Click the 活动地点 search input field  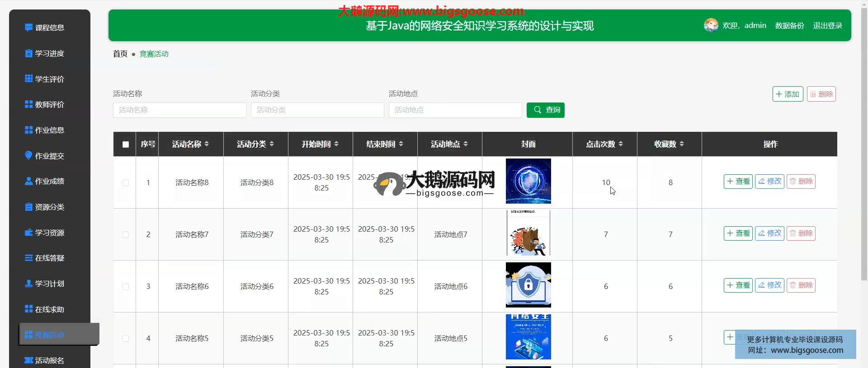coord(455,110)
